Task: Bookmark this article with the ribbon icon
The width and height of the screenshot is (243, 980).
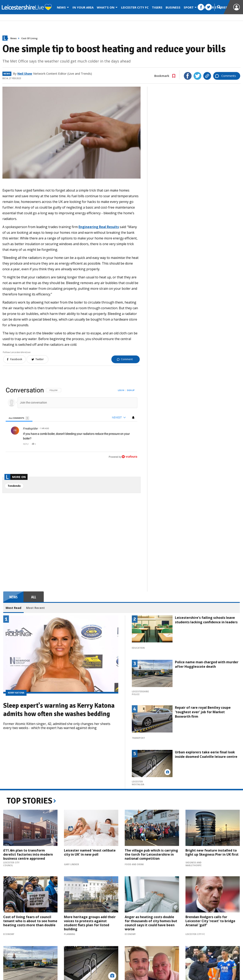Action: (173, 76)
